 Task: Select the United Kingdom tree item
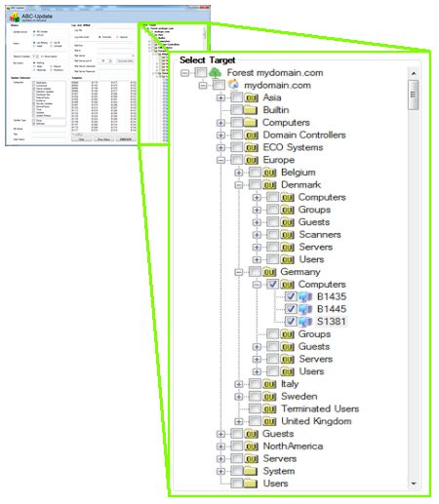pyautogui.click(x=316, y=421)
